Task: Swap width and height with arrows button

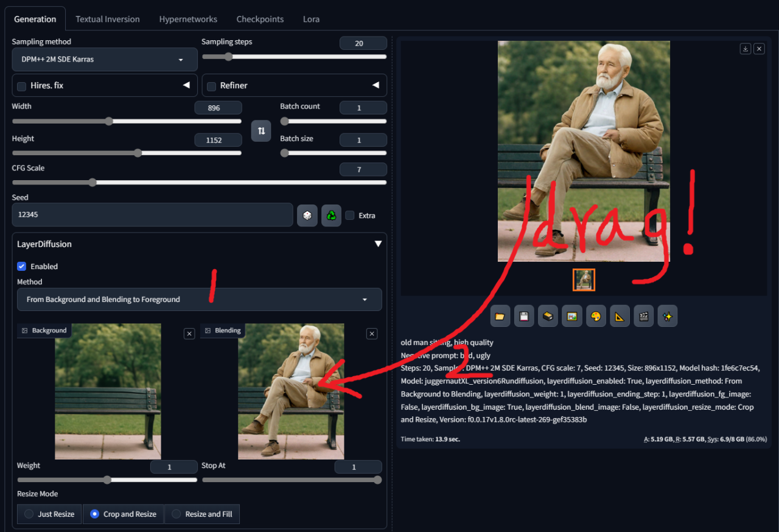Action: click(261, 131)
